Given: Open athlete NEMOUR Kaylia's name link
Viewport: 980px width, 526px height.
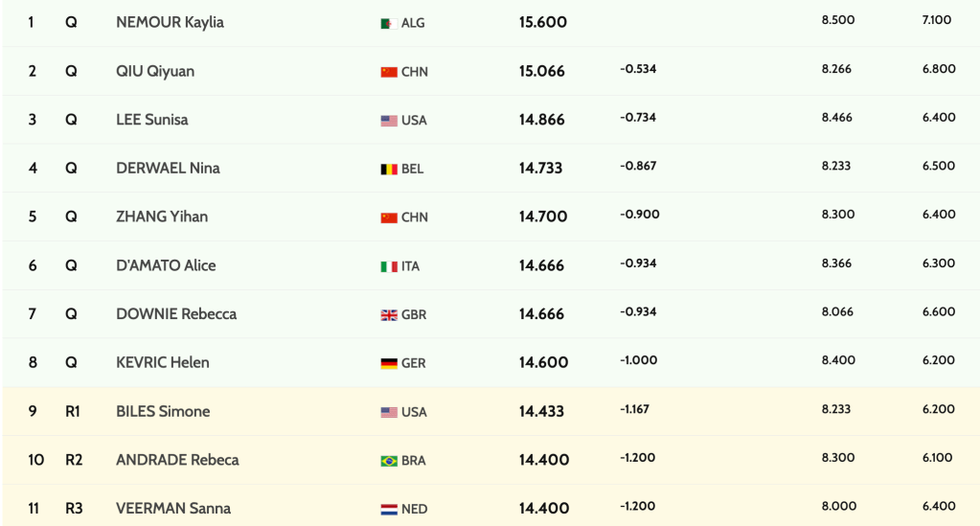Looking at the screenshot, I should 170,22.
